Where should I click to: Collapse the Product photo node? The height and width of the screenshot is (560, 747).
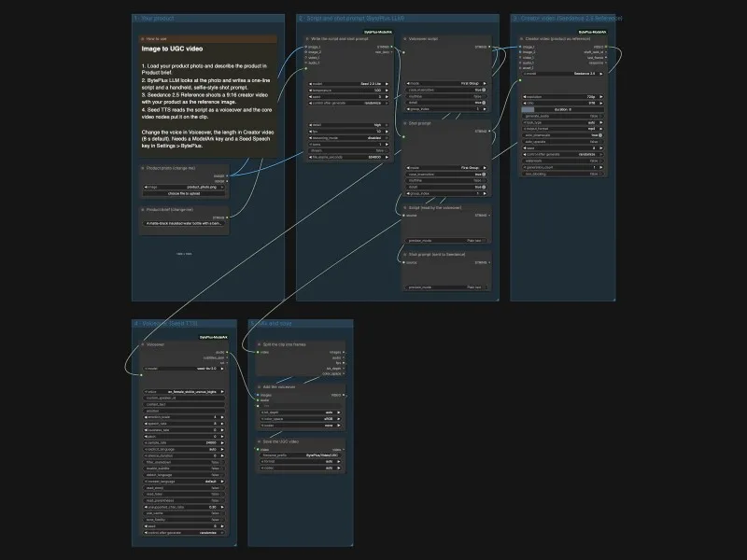pyautogui.click(x=143, y=168)
